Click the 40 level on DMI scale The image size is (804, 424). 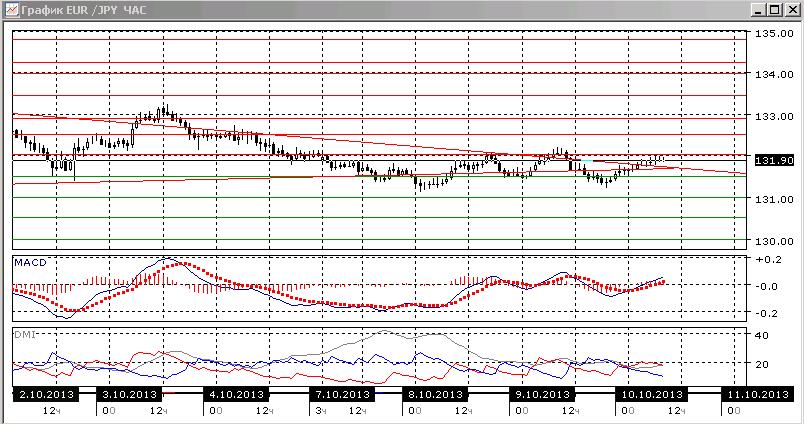(762, 335)
